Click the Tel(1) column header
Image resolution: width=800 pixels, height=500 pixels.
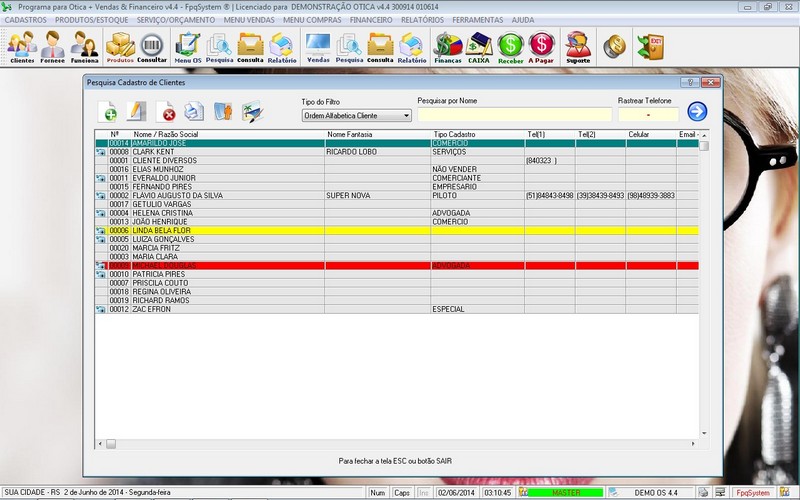(550, 134)
